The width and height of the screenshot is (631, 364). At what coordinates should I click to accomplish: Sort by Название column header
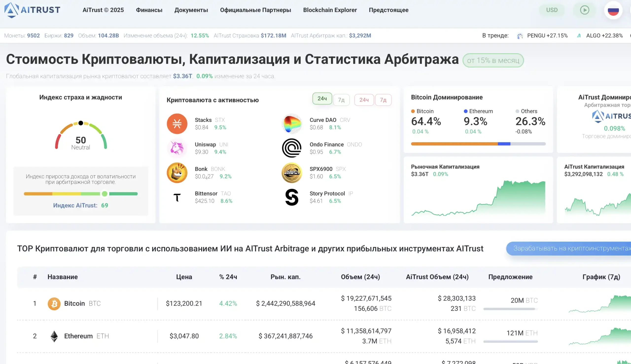pyautogui.click(x=63, y=277)
